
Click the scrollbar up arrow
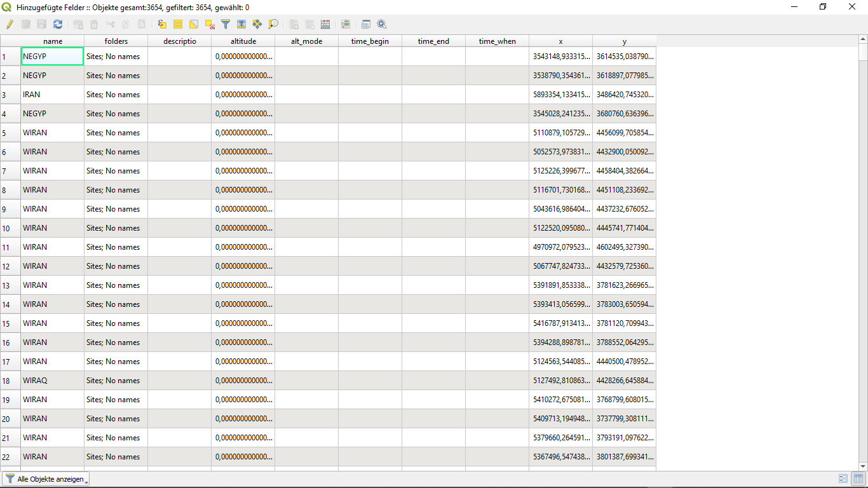(x=862, y=40)
